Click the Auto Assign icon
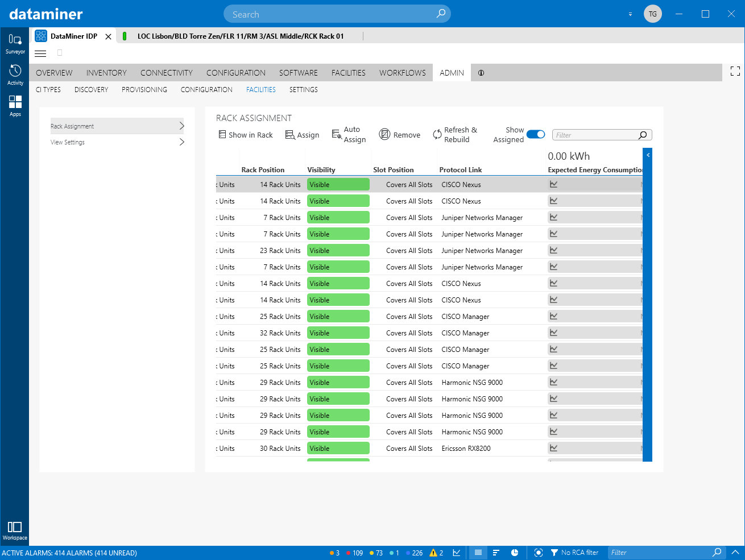 coord(336,135)
